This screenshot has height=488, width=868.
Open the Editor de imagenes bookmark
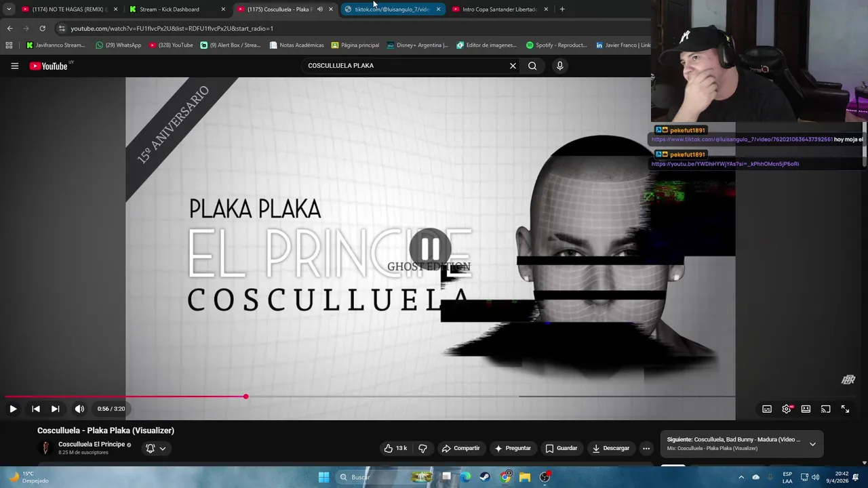tap(487, 45)
